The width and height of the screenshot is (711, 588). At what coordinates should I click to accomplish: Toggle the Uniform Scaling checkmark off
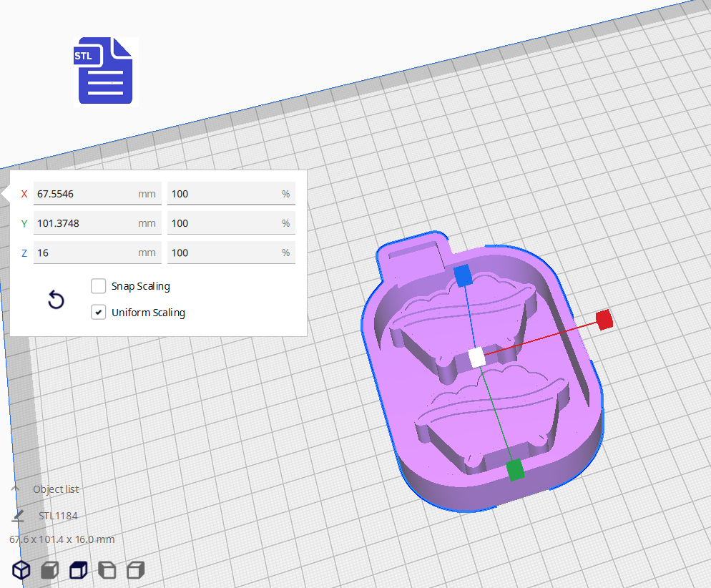pos(98,312)
